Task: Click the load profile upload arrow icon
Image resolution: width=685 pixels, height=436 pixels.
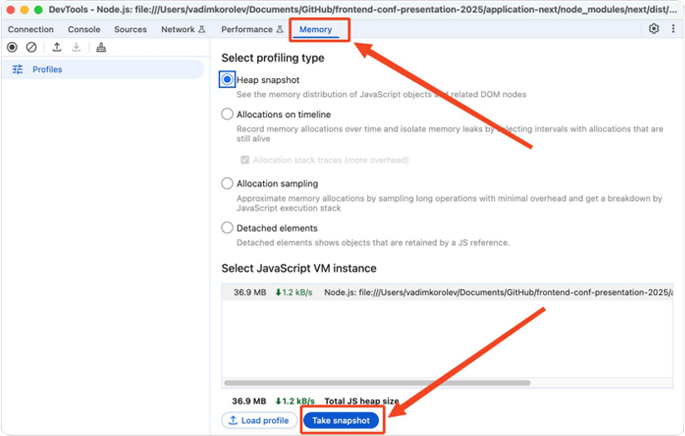Action: [56, 47]
